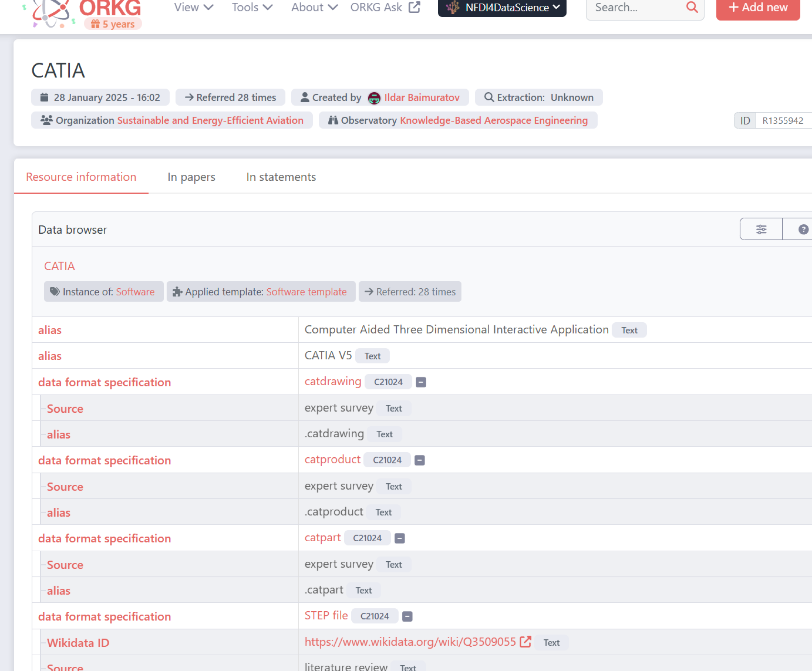Open Data browser preferences sliders icon

click(761, 230)
